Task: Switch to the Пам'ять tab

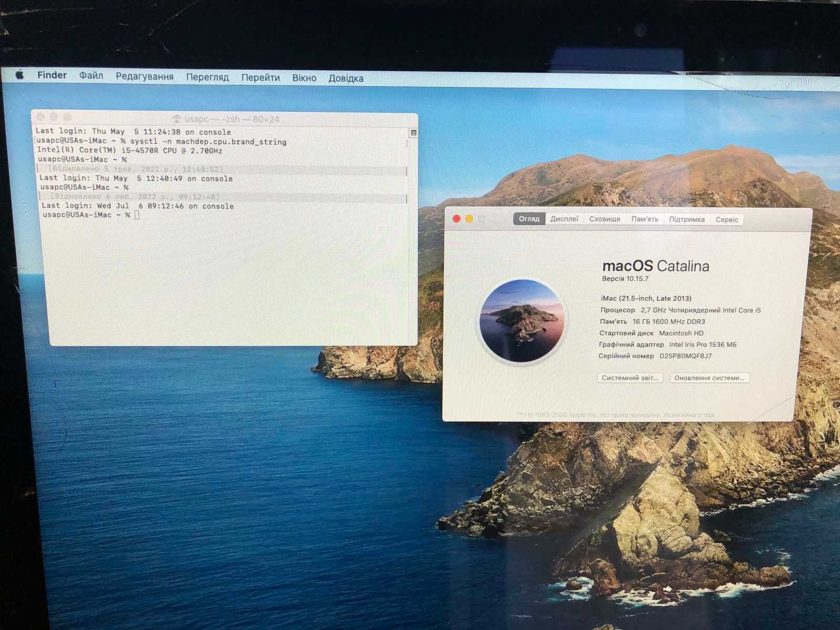Action: coord(645,219)
